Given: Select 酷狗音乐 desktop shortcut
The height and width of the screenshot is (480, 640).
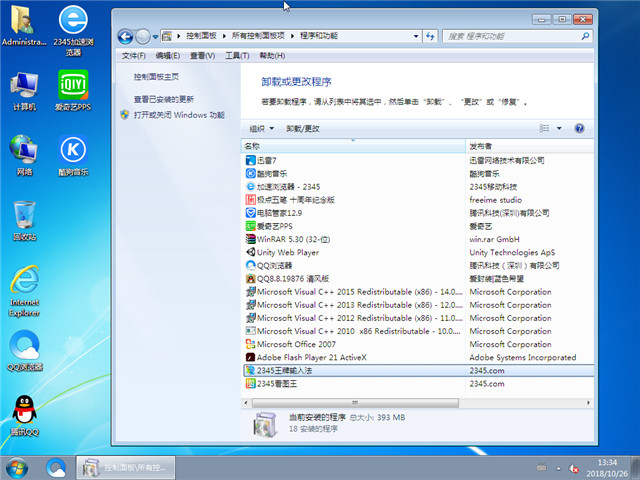Looking at the screenshot, I should point(73,156).
